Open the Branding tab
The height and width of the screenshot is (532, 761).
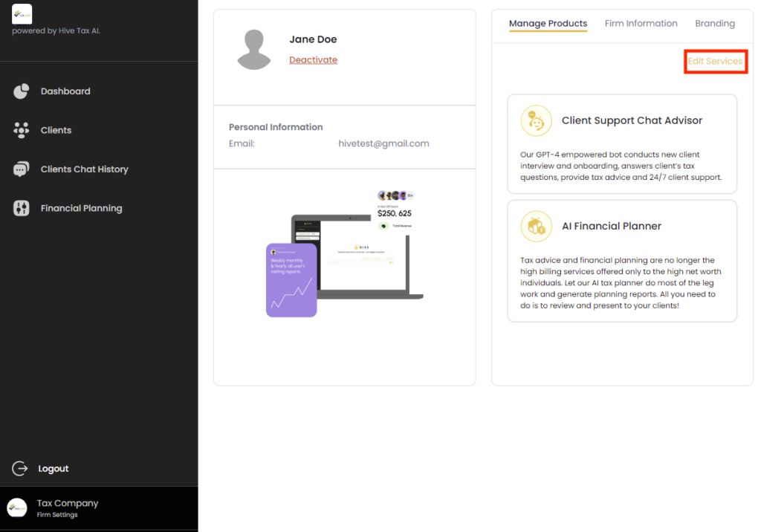tap(714, 24)
